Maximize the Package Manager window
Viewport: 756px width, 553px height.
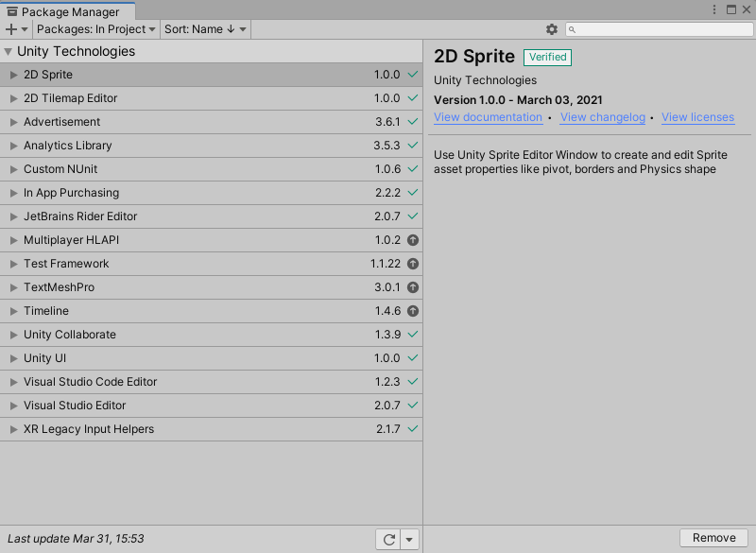click(731, 9)
